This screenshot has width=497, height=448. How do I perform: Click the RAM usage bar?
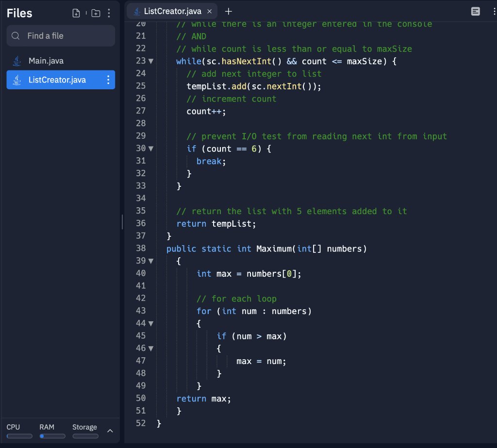pyautogui.click(x=52, y=436)
